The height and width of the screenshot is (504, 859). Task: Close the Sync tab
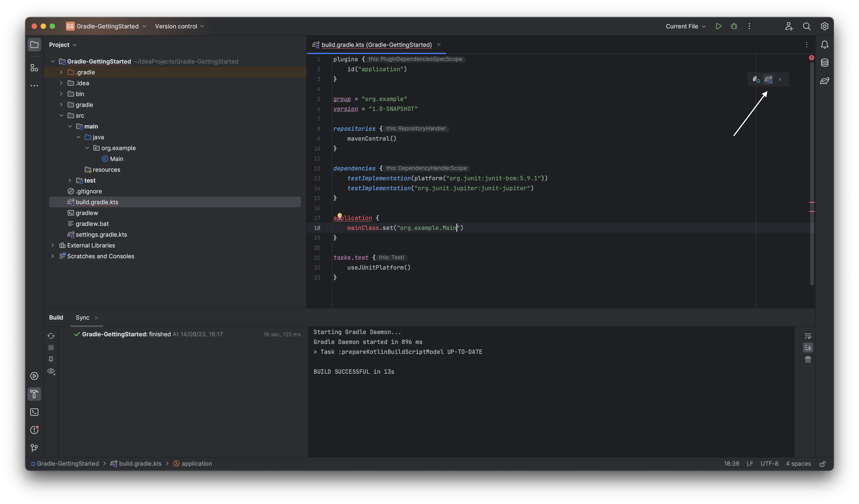point(97,318)
